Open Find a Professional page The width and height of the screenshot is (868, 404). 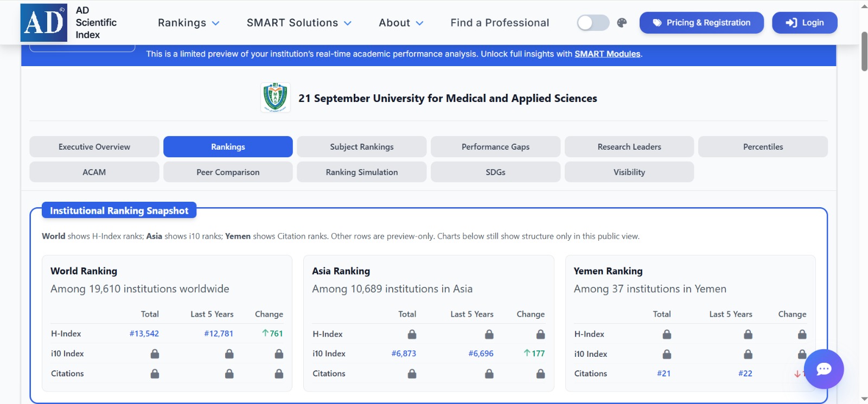coord(500,23)
